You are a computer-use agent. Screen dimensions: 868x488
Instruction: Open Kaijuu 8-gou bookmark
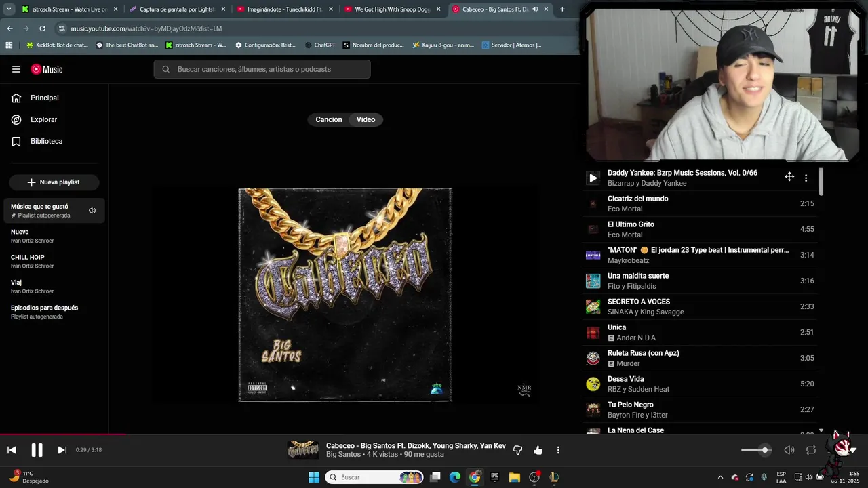click(x=443, y=45)
